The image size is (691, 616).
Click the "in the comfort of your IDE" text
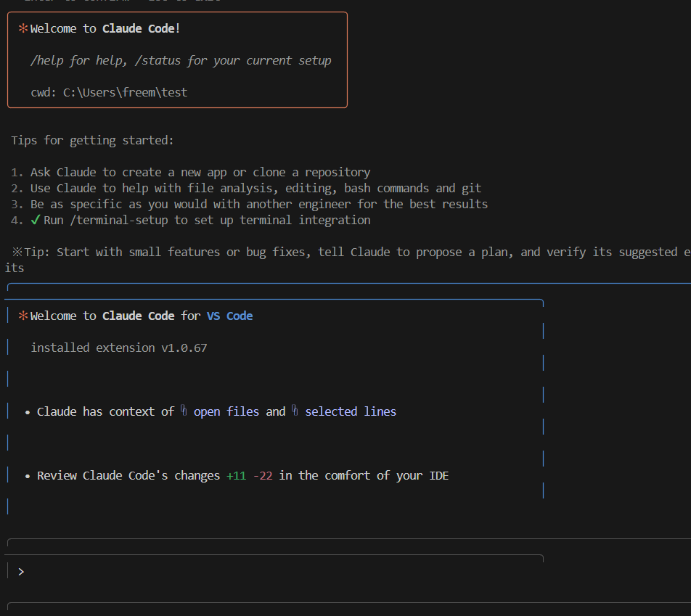(x=364, y=476)
